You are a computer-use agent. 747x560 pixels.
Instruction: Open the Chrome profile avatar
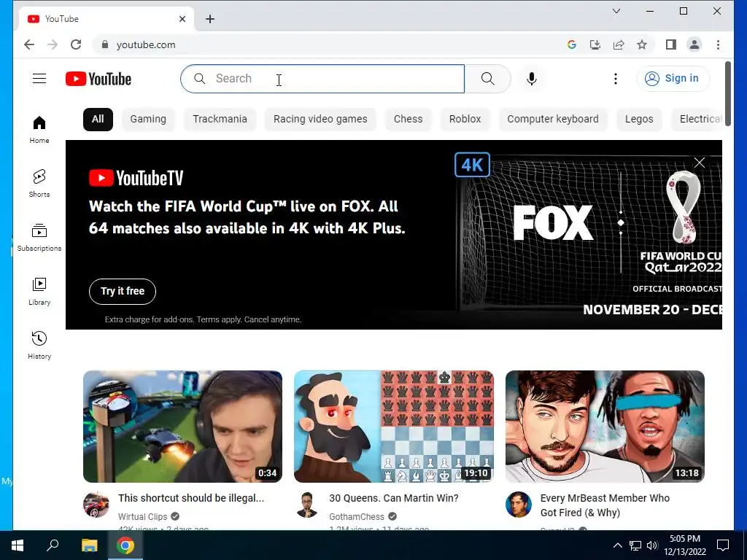point(694,44)
